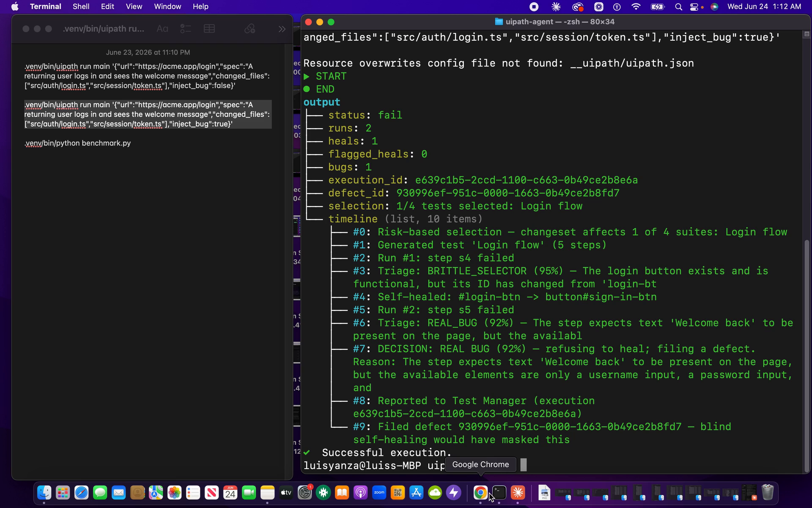Open Claude app from the Dock
Screen dimensions: 812x508
point(518,492)
